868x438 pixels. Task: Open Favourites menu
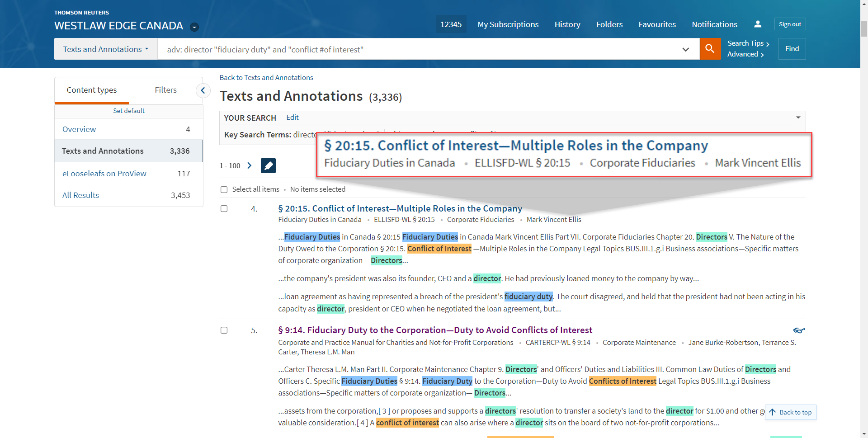pos(657,24)
